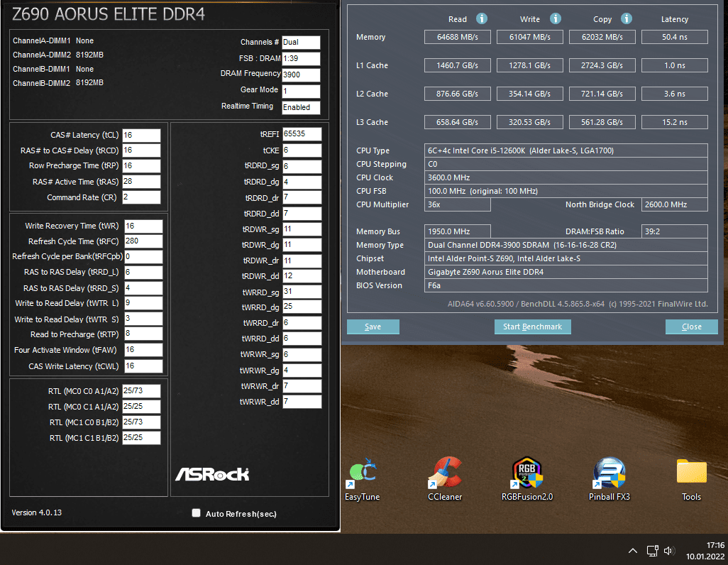The width and height of the screenshot is (728, 565).
Task: Click the tRDRD_sg value field
Action: coord(302,166)
